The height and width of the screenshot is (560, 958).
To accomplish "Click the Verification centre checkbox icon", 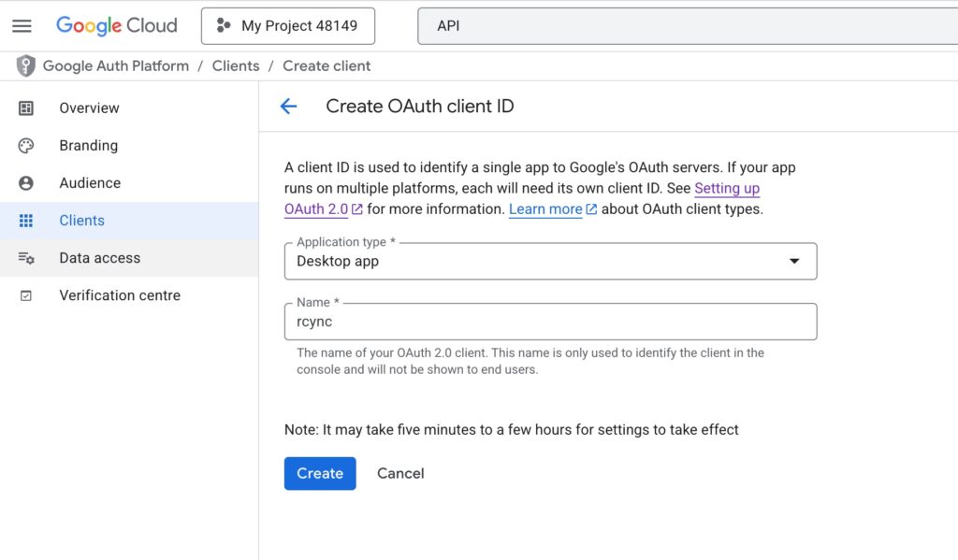I will pos(25,295).
